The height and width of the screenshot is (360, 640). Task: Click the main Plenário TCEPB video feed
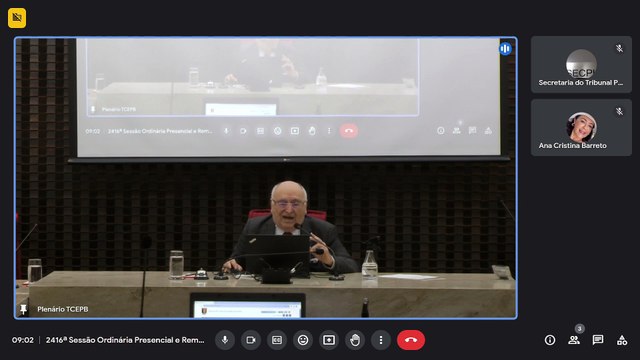point(266,178)
